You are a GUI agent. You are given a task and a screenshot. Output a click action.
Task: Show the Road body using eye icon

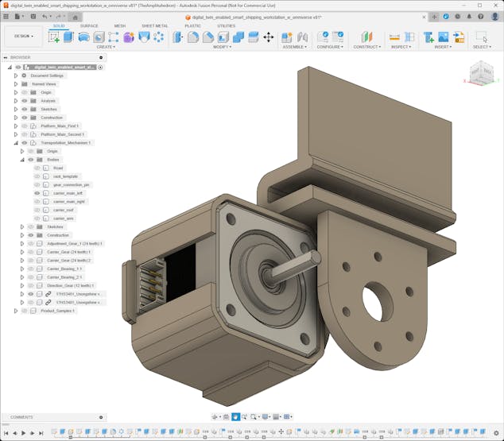(37, 168)
